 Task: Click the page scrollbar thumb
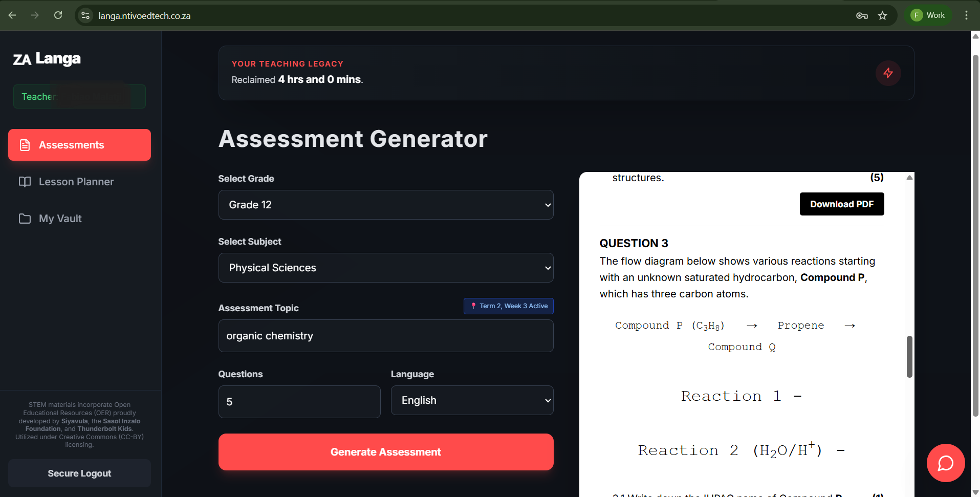click(x=975, y=235)
